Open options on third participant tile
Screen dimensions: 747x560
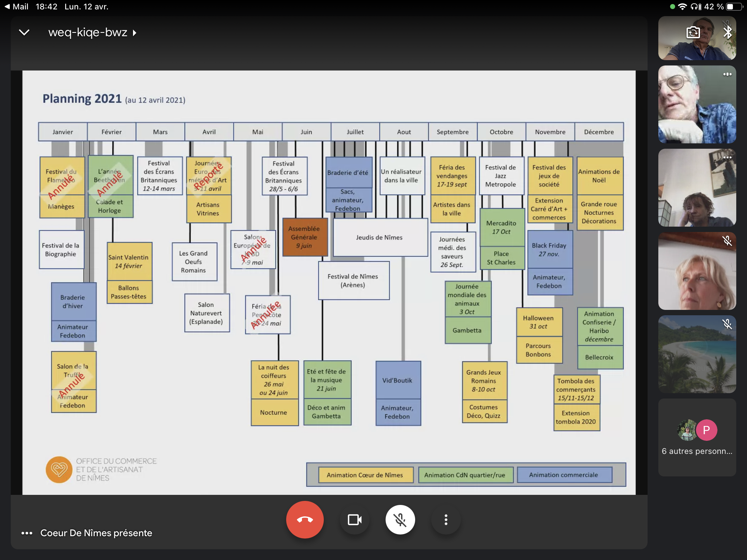click(727, 157)
